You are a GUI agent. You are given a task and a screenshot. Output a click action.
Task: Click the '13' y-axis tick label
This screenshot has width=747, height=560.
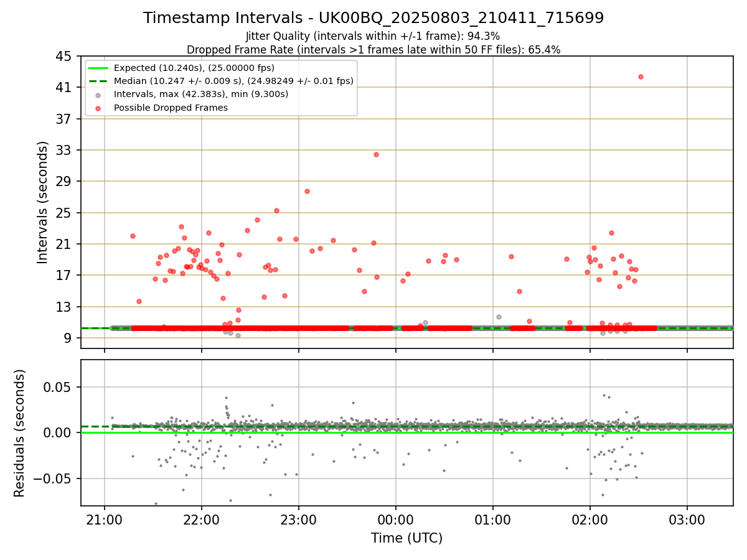[x=63, y=307]
